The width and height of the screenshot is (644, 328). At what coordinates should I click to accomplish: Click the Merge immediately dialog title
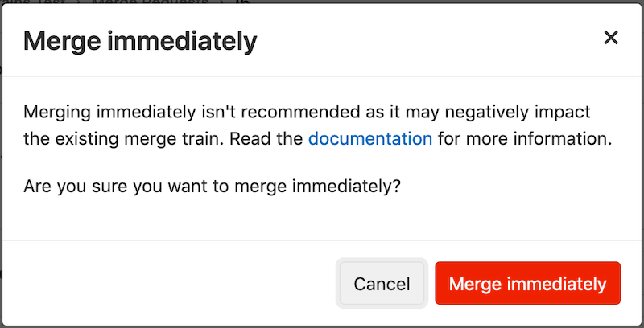coord(141,40)
